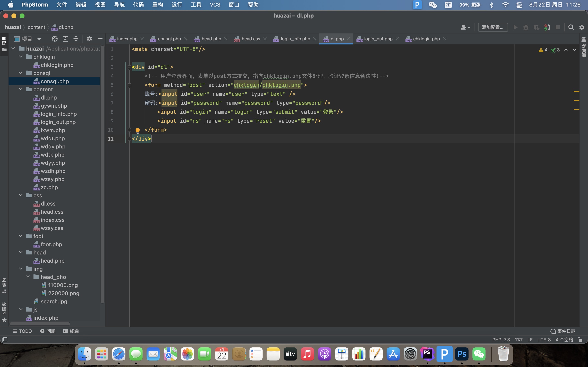Toggle fold marker on line 5 form tag

pos(129,85)
